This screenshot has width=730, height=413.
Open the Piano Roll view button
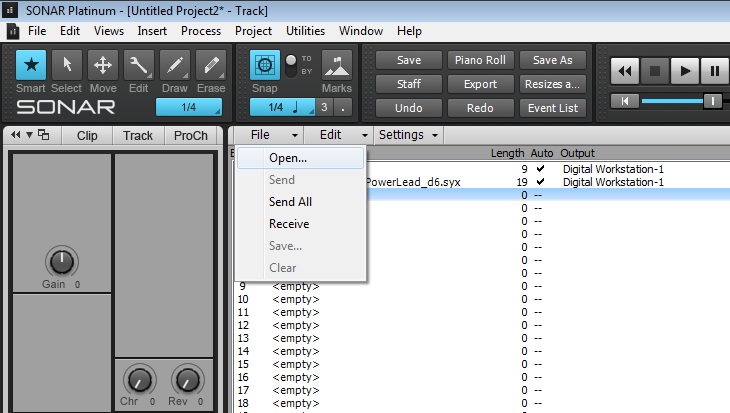480,60
